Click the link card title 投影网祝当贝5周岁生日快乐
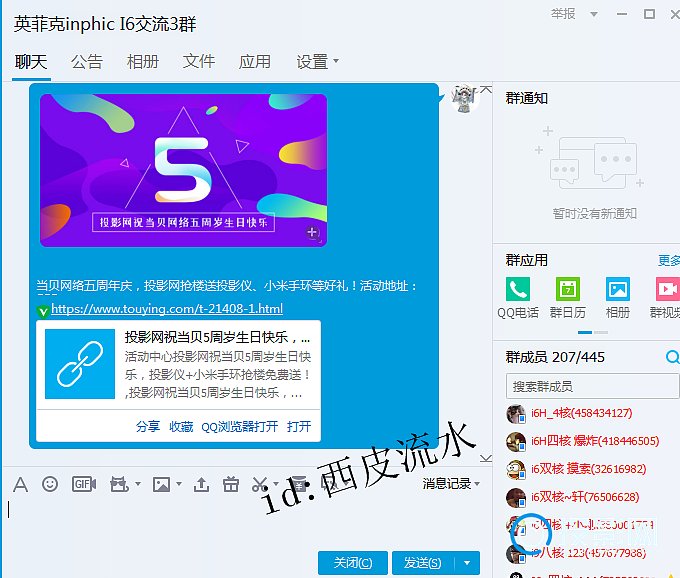 point(217,337)
